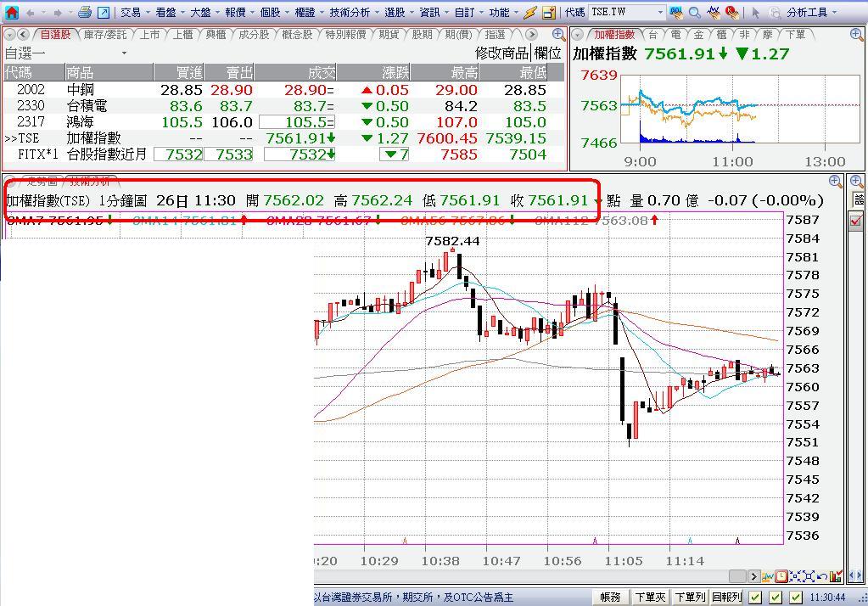Viewport: 868px width, 606px height.
Task: Switch to the 概念股 tab
Action: pos(297,34)
